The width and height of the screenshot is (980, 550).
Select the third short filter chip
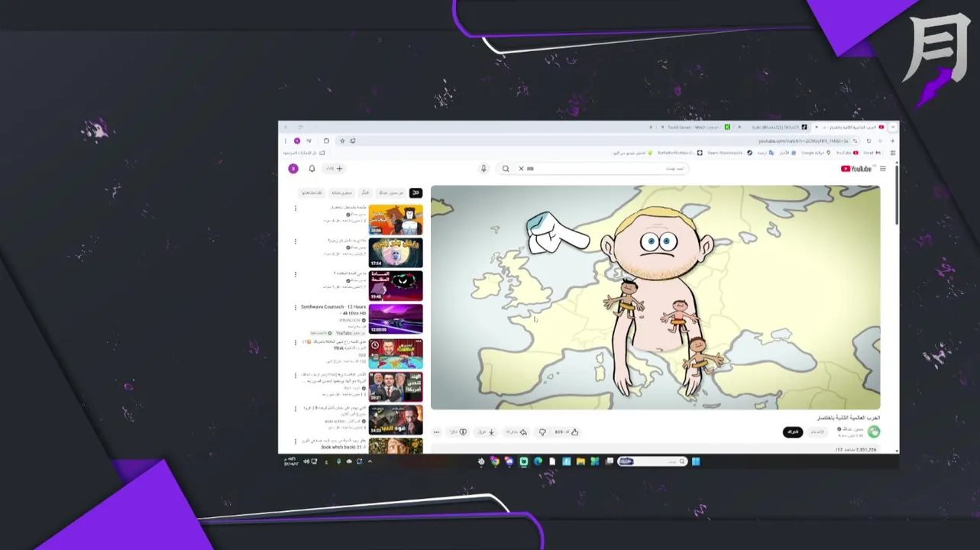pos(365,192)
